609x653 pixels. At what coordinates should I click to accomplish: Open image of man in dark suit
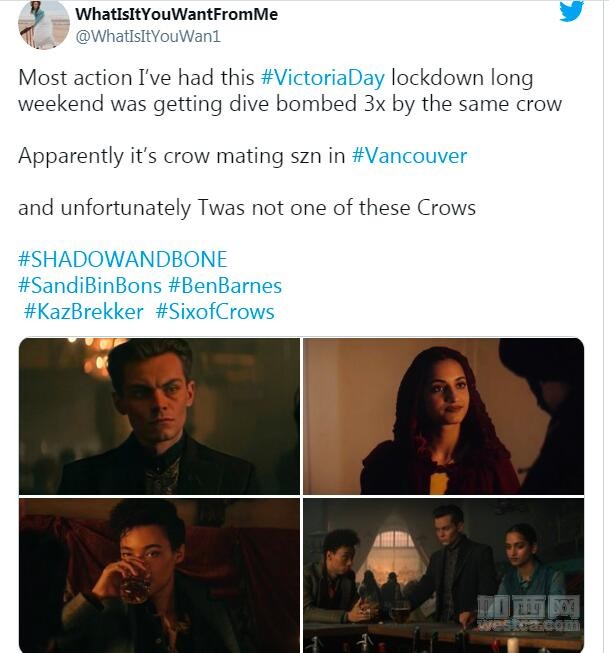click(x=159, y=416)
